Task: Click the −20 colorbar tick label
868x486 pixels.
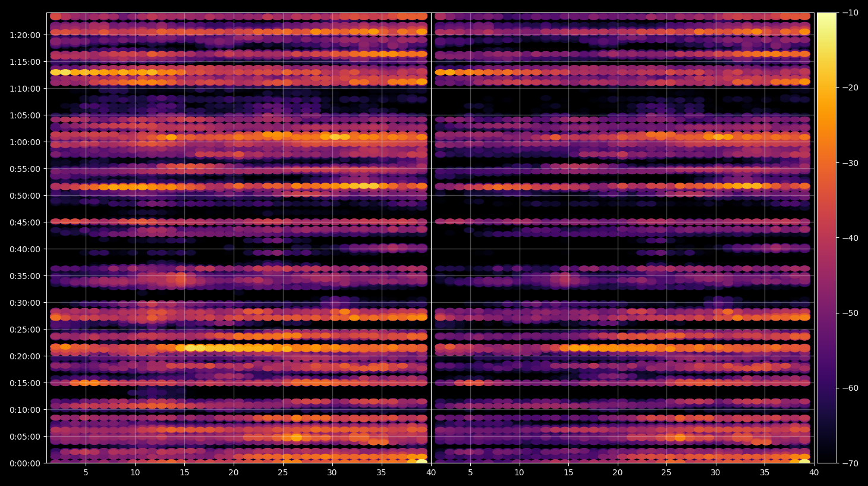Action: pyautogui.click(x=850, y=87)
